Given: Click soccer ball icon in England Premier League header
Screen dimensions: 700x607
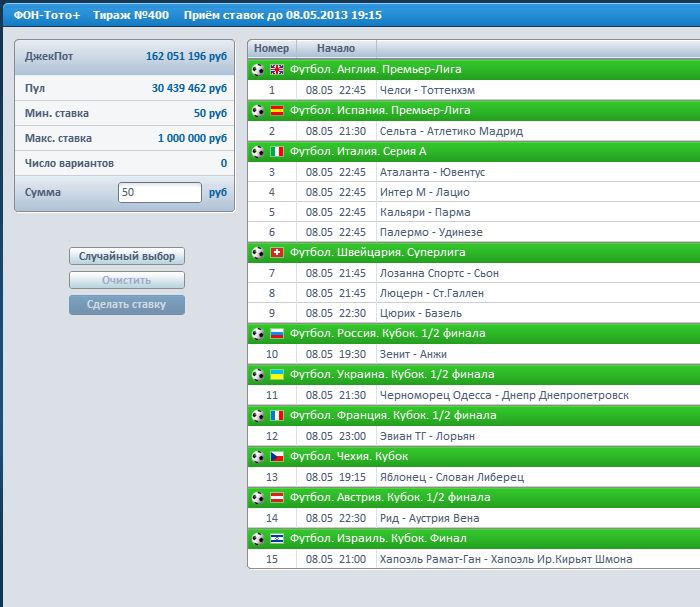Looking at the screenshot, I should pyautogui.click(x=258, y=70).
